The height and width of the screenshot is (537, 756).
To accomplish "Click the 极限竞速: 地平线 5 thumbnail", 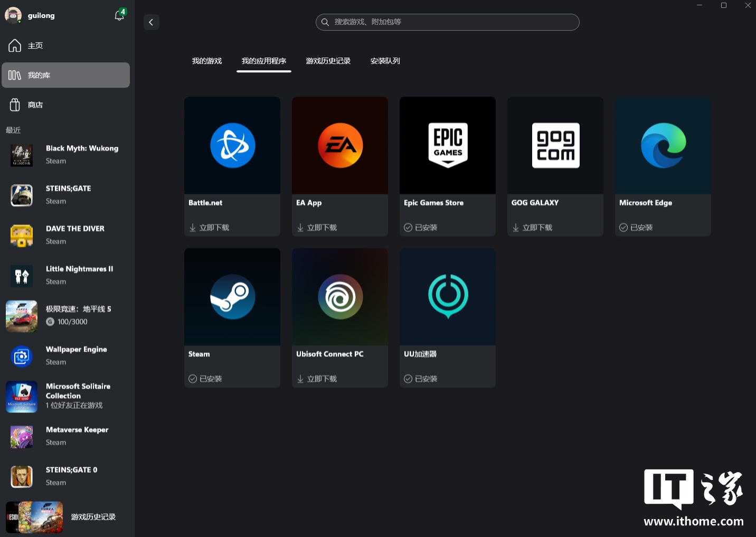I will 22,316.
